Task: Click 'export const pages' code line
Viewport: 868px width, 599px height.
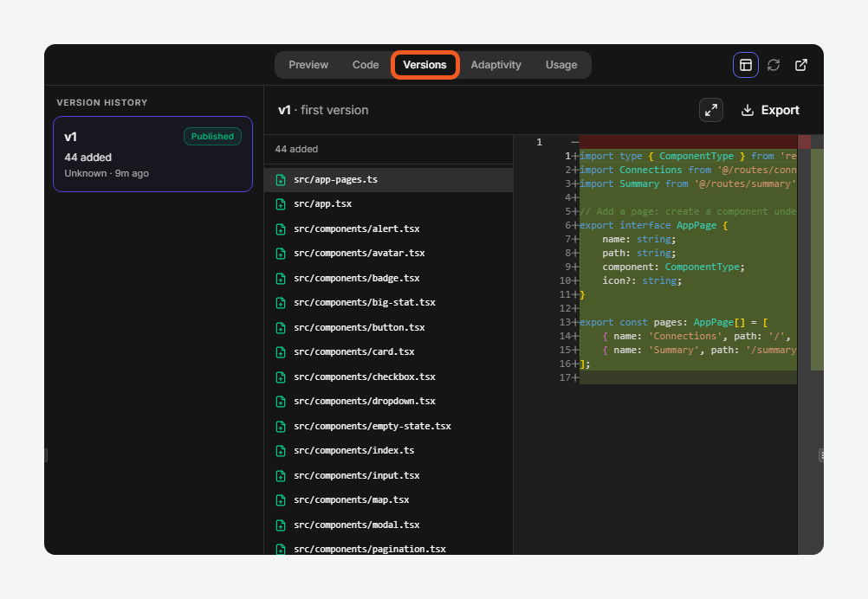Action: click(673, 322)
